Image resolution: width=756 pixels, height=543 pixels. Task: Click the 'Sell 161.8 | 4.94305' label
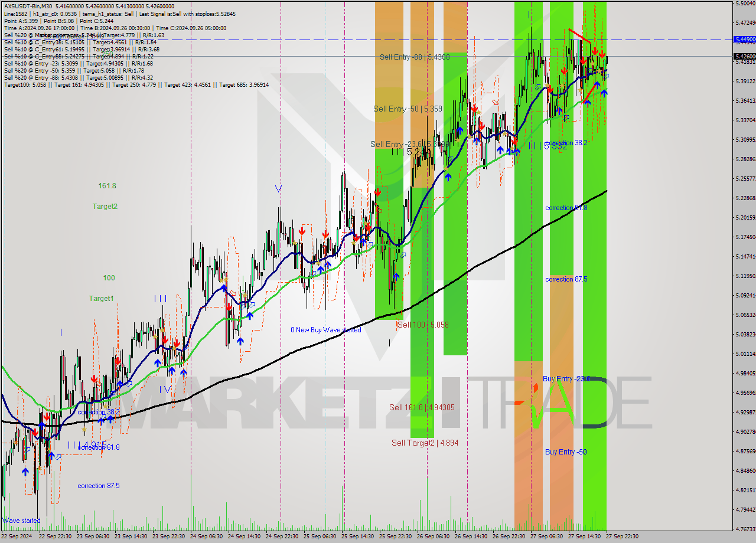tap(422, 407)
